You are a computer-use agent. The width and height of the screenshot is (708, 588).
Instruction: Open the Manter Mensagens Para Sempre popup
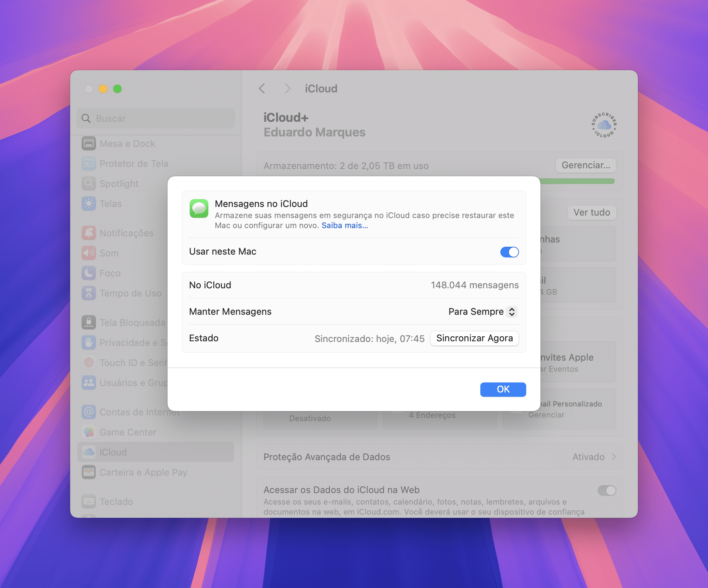click(482, 312)
